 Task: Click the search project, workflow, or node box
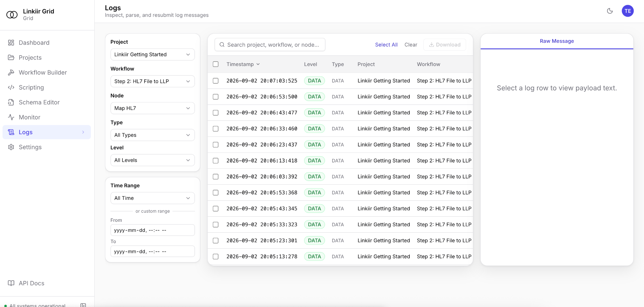pos(270,45)
